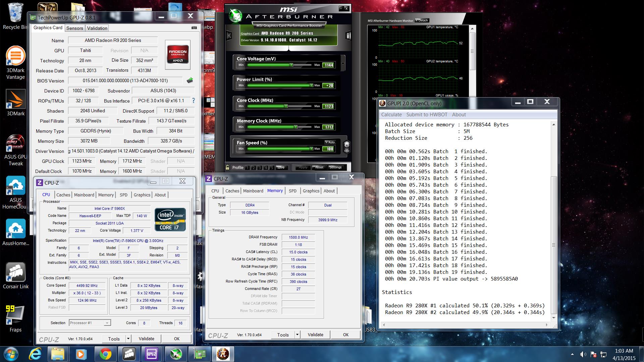Image resolution: width=644 pixels, height=362 pixels.
Task: Adjust the Power Limit slider handle
Action: coord(311,85)
